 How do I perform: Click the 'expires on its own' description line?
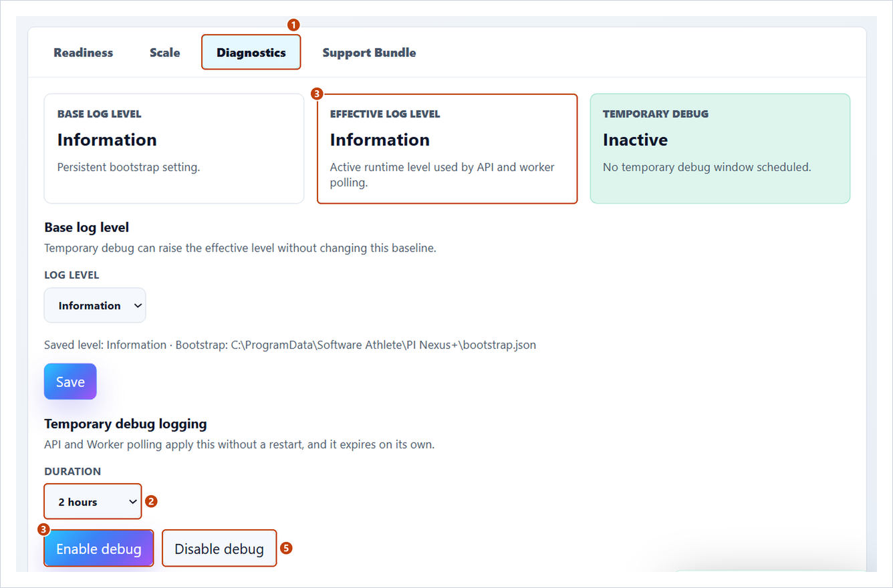point(239,444)
